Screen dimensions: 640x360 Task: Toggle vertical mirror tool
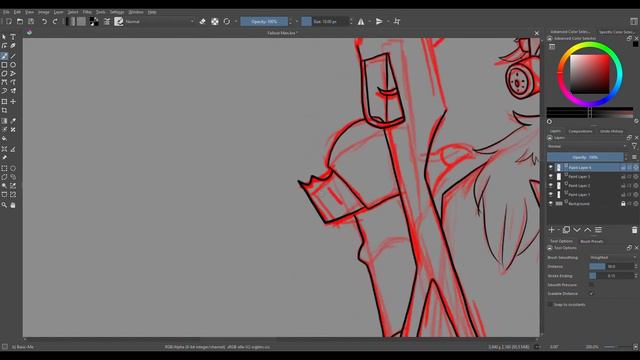[379, 21]
